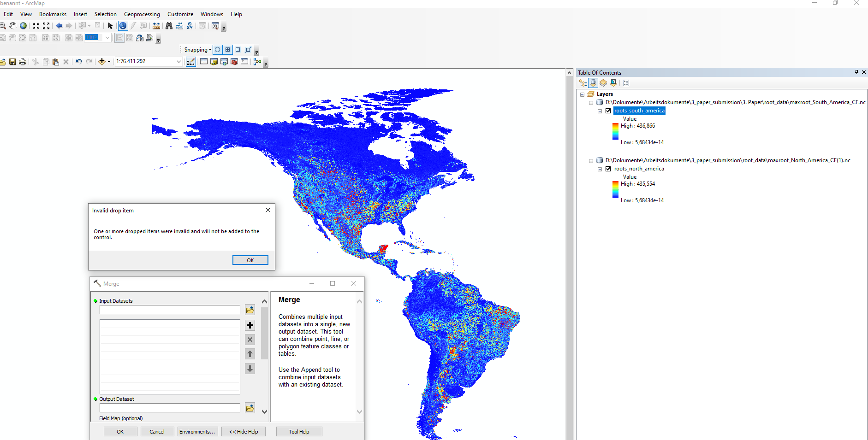Open the map scale dropdown
Screen dimensions: 868x440
[179, 61]
